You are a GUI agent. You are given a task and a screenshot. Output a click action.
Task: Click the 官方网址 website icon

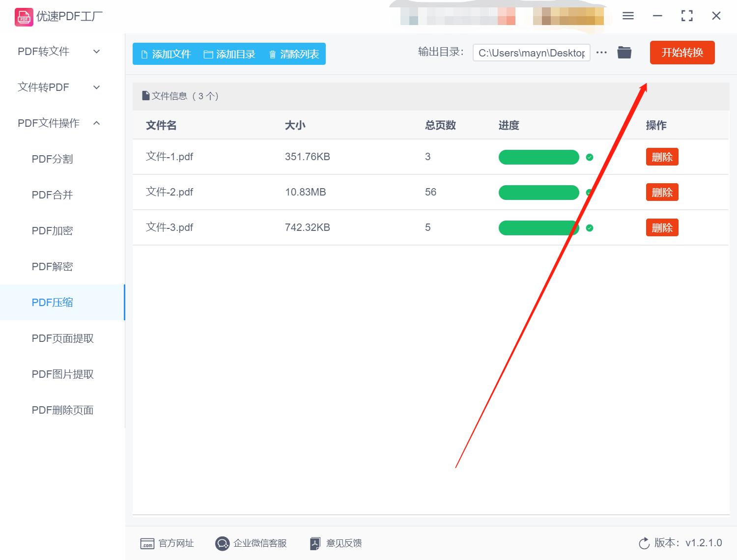tap(147, 543)
